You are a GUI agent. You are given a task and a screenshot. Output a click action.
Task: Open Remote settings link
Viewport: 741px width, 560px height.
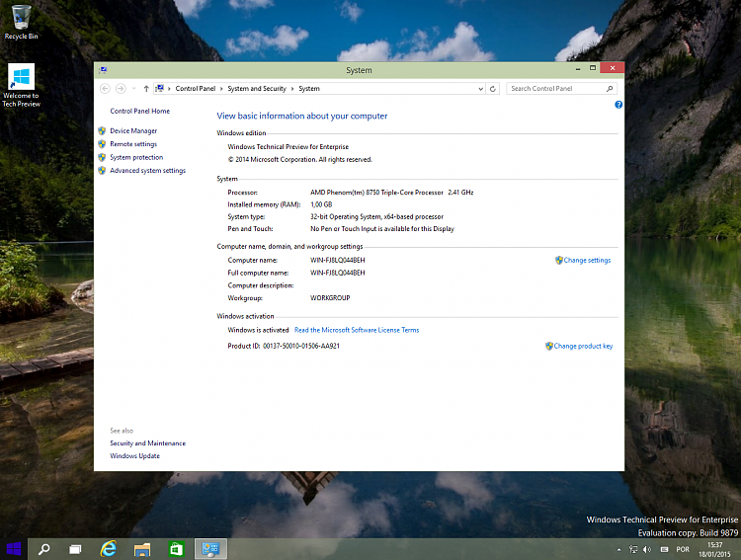click(133, 144)
